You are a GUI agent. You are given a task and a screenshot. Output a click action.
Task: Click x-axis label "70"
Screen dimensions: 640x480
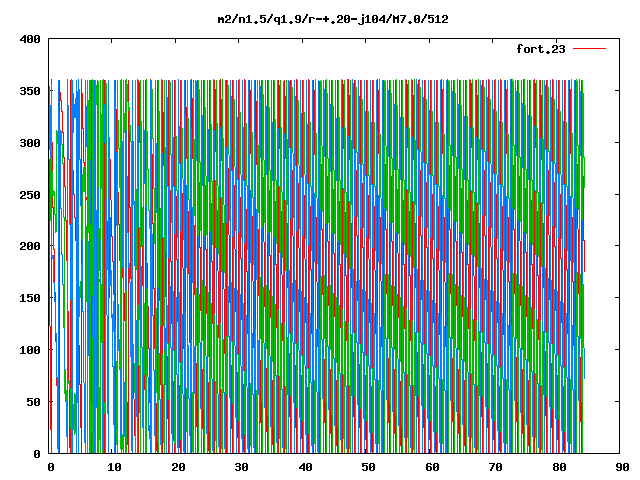495,467
